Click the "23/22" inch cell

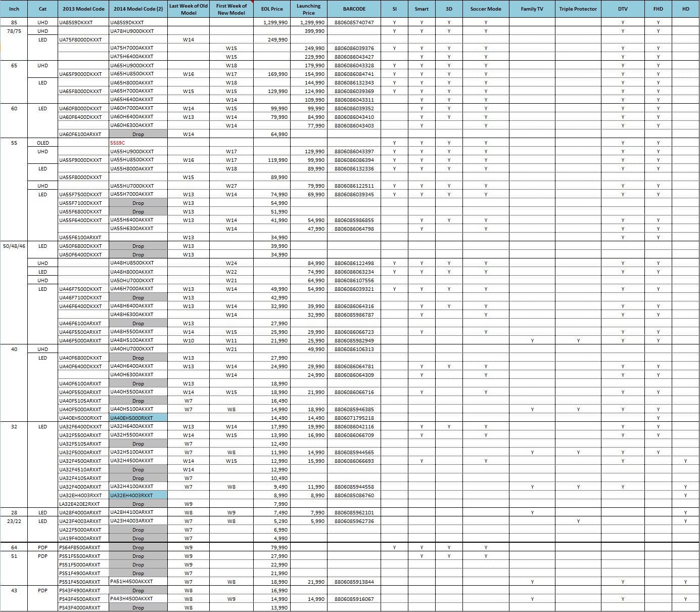14,521
